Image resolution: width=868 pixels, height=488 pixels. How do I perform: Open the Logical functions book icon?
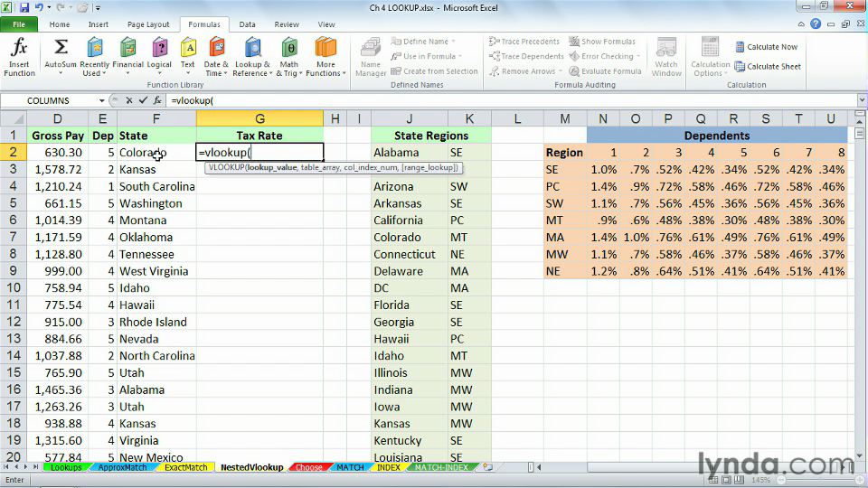(x=159, y=48)
